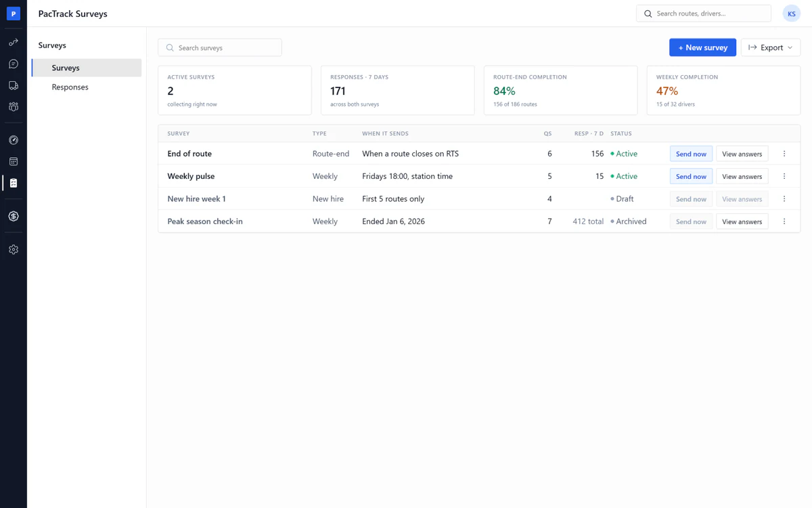Click 'First 5 routes only' text

tap(393, 199)
